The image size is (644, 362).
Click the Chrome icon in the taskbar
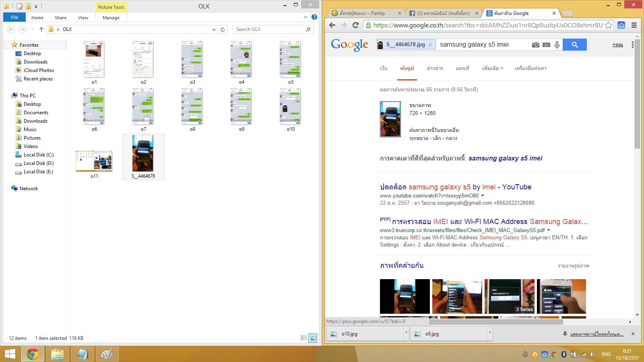pos(33,354)
